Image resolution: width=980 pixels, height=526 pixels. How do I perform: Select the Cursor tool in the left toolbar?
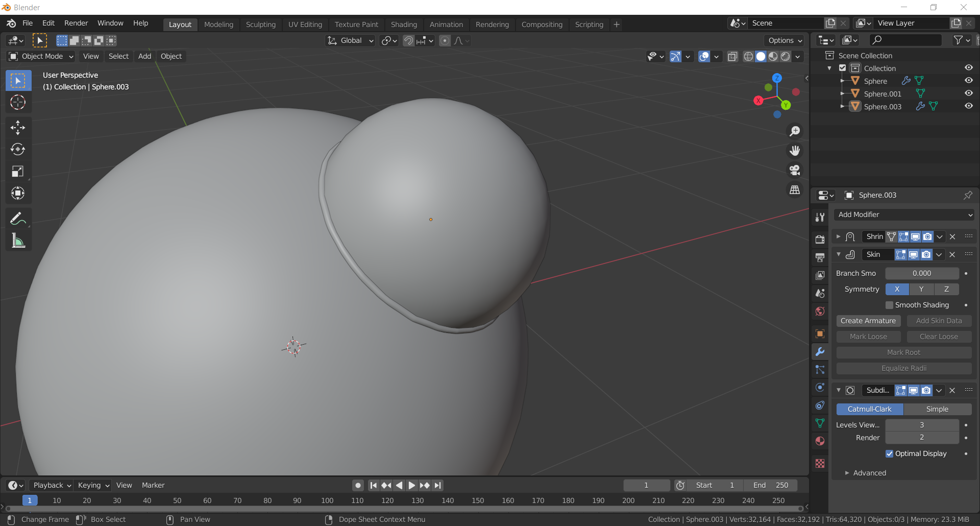coord(18,102)
